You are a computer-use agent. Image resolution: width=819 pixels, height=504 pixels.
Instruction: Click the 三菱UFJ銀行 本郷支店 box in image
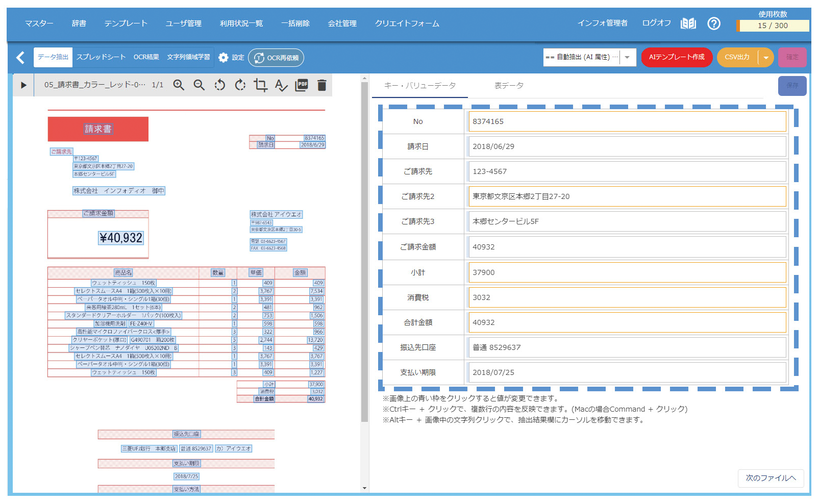pyautogui.click(x=149, y=449)
